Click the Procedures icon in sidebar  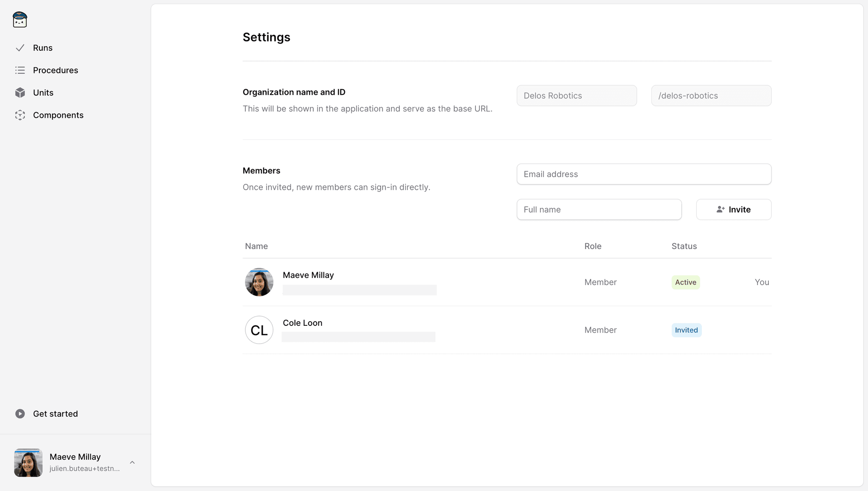pos(19,70)
